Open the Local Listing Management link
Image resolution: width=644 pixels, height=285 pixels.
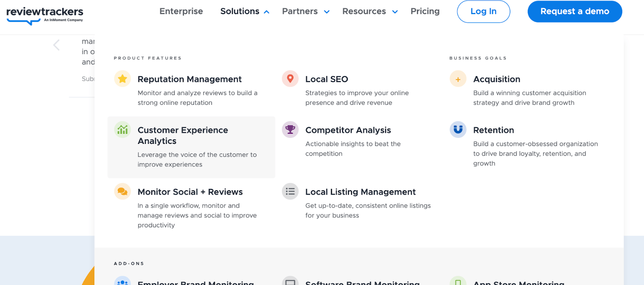pyautogui.click(x=360, y=192)
